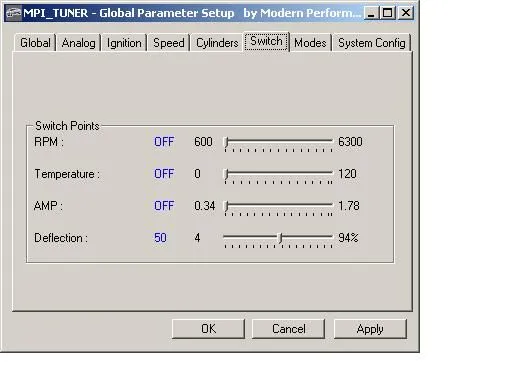Close the Global Parameter Setup dialog
Screen dimensions: 512x384
pyautogui.click(x=406, y=13)
